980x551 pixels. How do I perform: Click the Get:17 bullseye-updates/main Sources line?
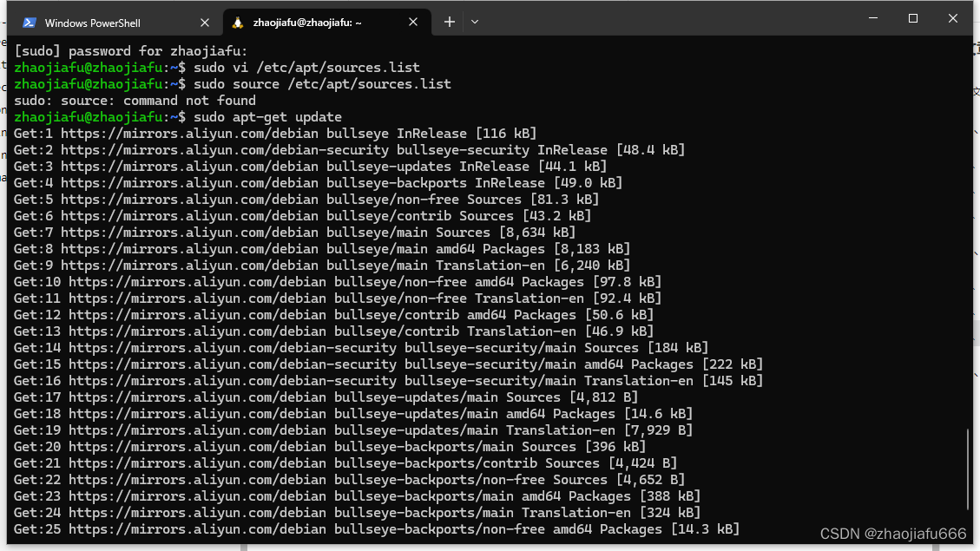coord(326,397)
